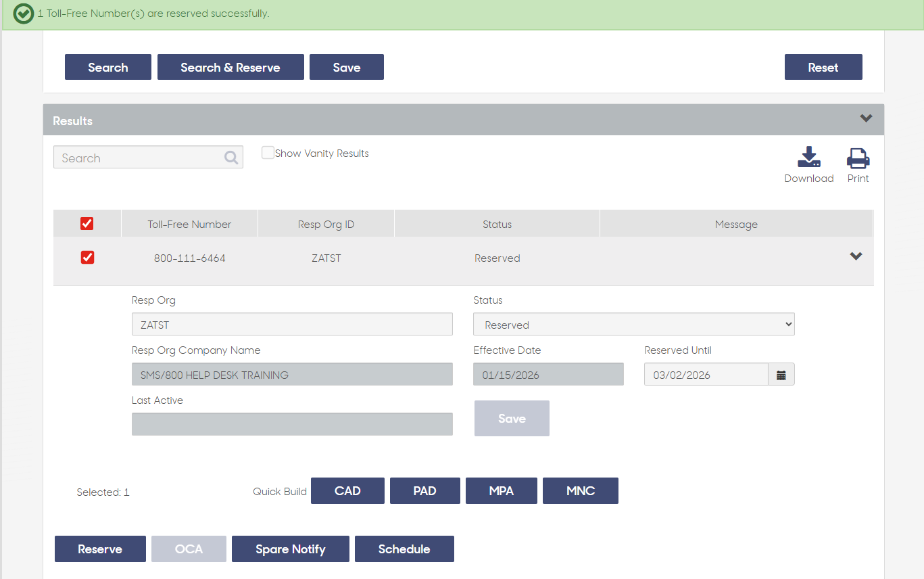Click the MPA quick build button

[502, 491]
